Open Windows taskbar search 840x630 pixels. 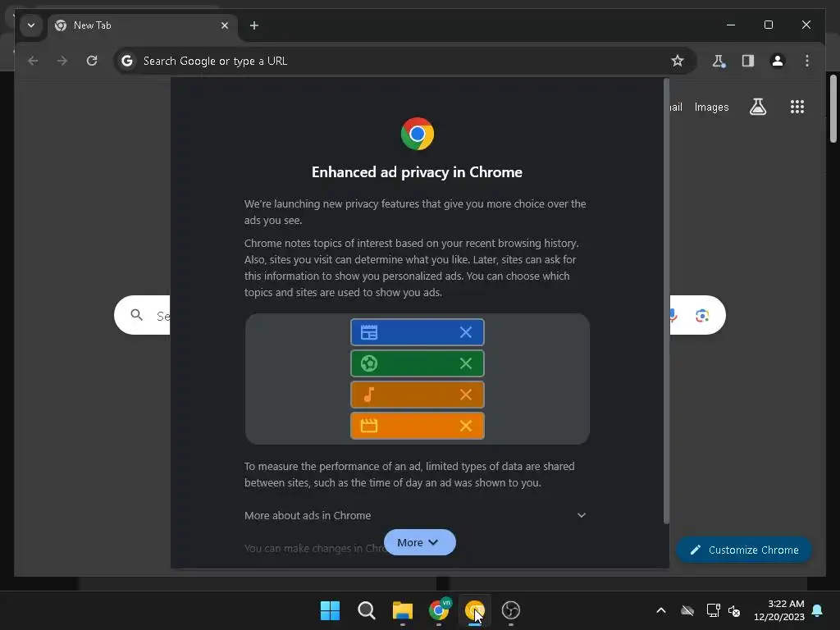[367, 610]
